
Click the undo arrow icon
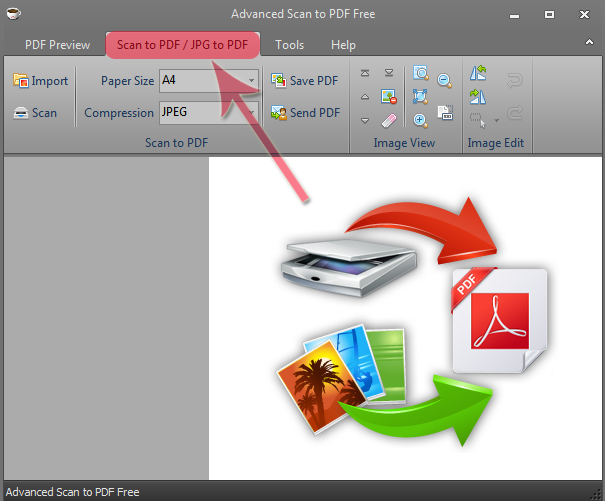[x=515, y=81]
